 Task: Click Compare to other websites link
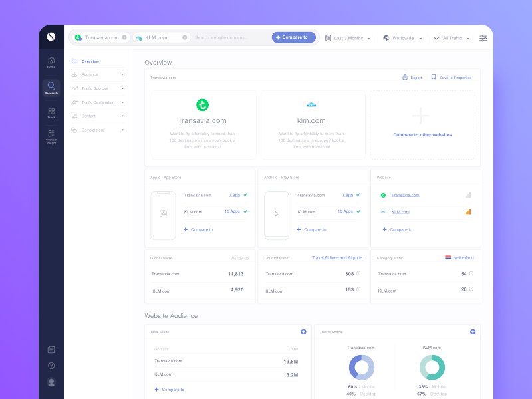(422, 135)
